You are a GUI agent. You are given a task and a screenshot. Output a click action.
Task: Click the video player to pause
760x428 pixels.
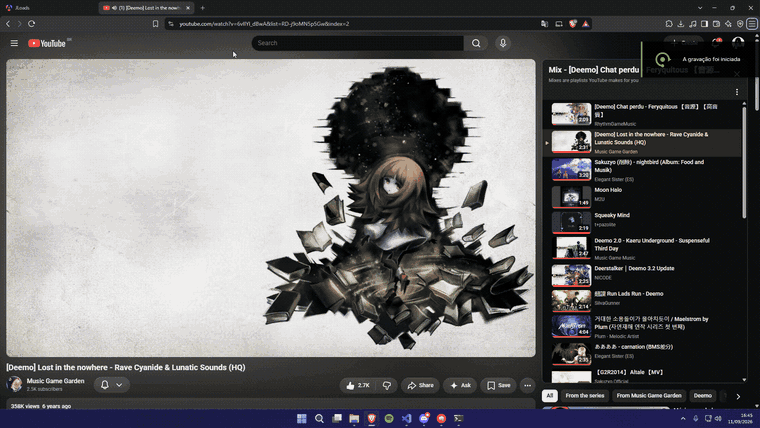click(x=271, y=208)
